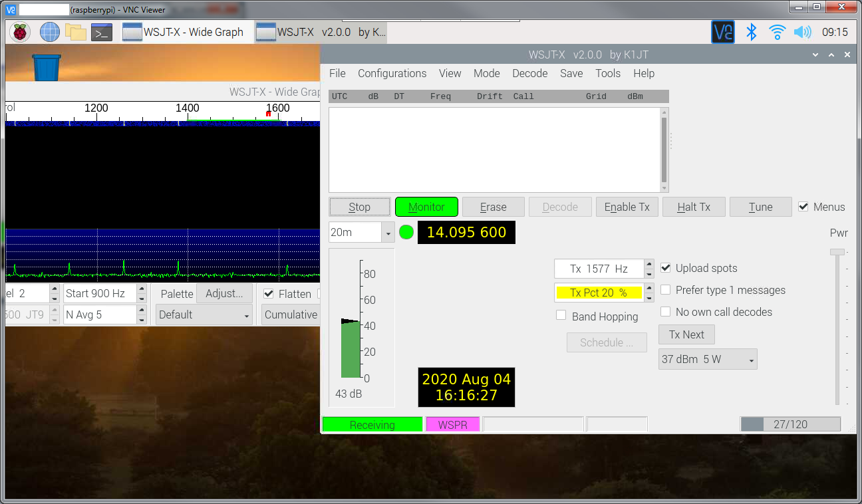Open the Raspberry Pi applications menu
Screen dimensions: 862x504
click(20, 32)
